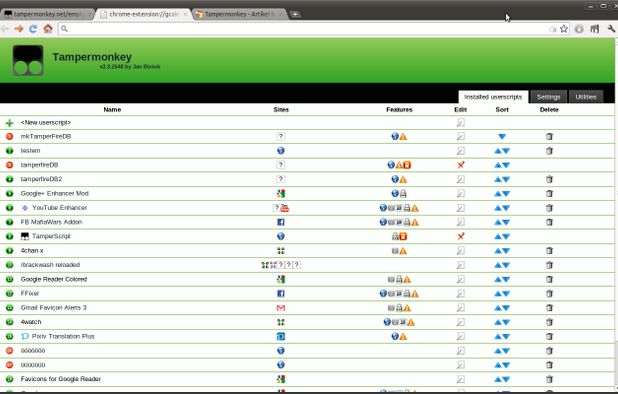
Task: Bookmark this page with the star
Action: tap(564, 29)
